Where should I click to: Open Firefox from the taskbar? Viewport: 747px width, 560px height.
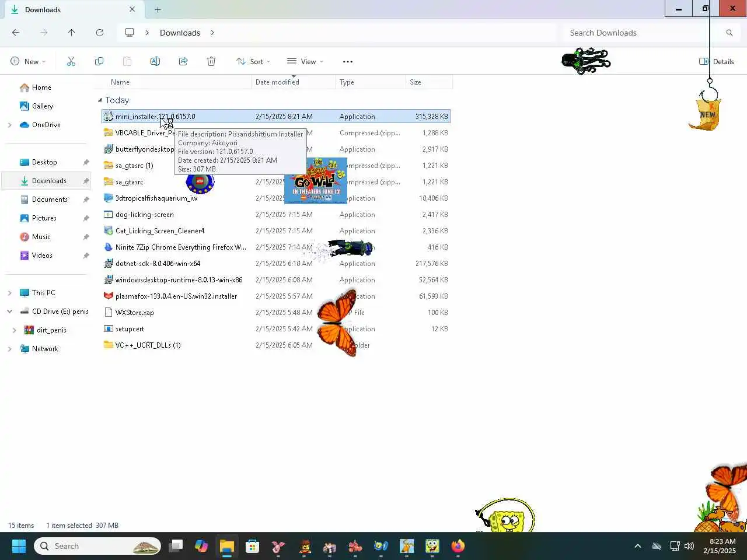pyautogui.click(x=458, y=546)
